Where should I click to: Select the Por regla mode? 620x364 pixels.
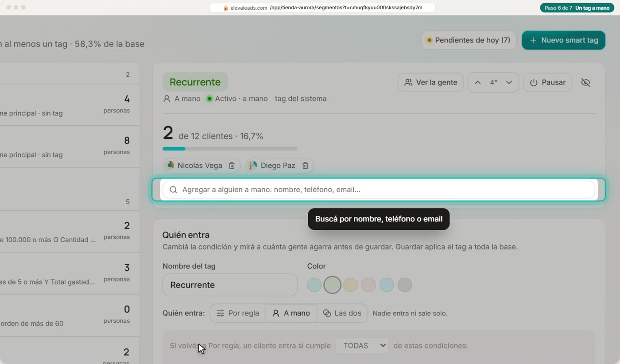(x=237, y=313)
